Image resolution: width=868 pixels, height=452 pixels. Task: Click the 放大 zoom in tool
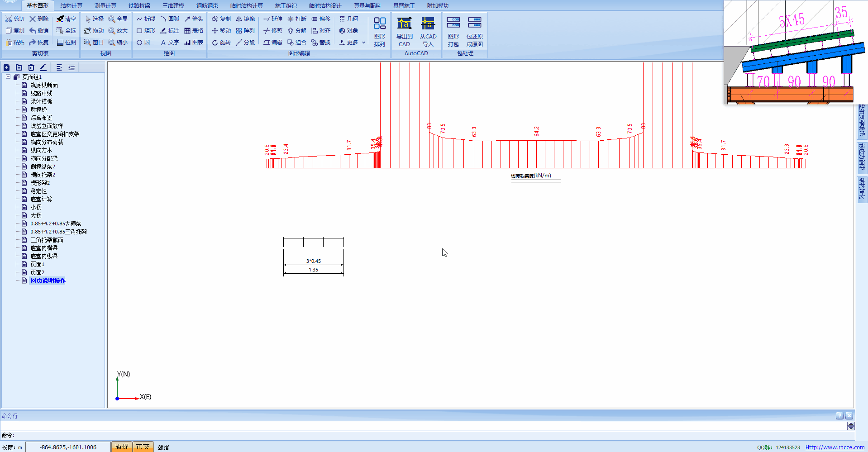[118, 31]
